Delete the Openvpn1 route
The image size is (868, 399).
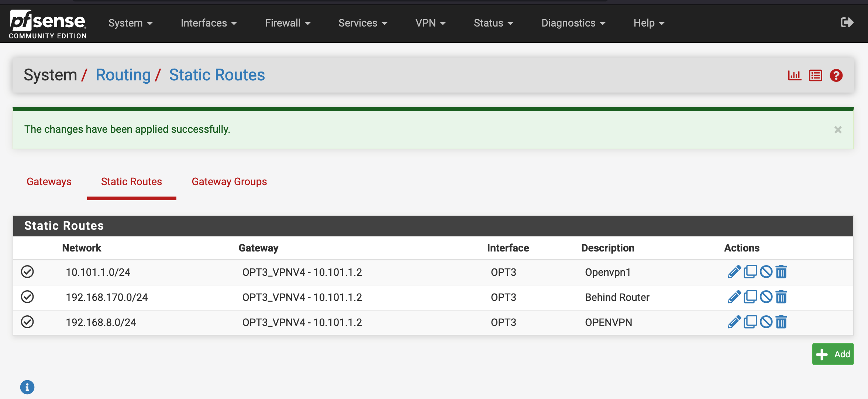click(781, 272)
